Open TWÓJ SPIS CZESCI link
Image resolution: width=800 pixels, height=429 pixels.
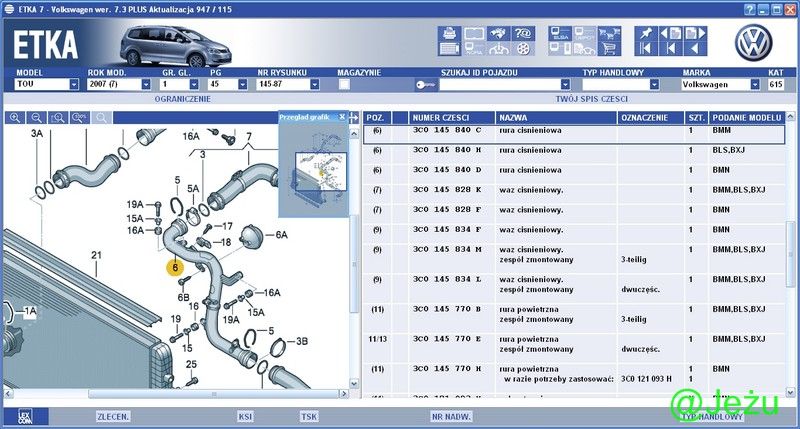tap(591, 99)
